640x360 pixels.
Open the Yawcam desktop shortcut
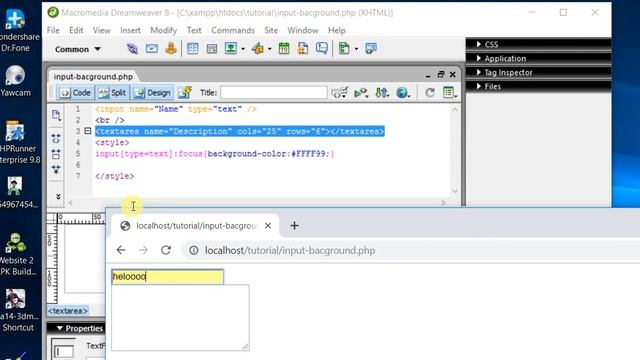click(x=16, y=81)
